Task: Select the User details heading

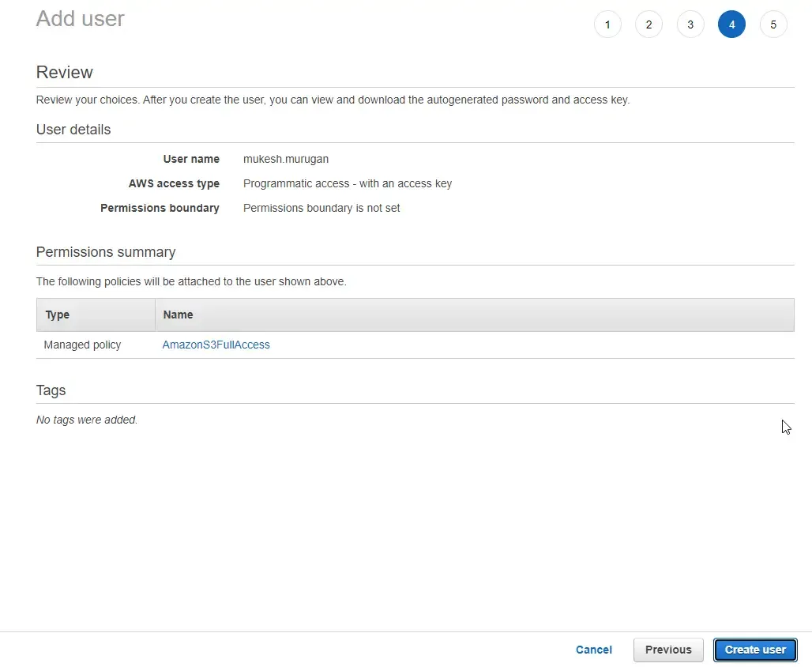Action: point(73,130)
